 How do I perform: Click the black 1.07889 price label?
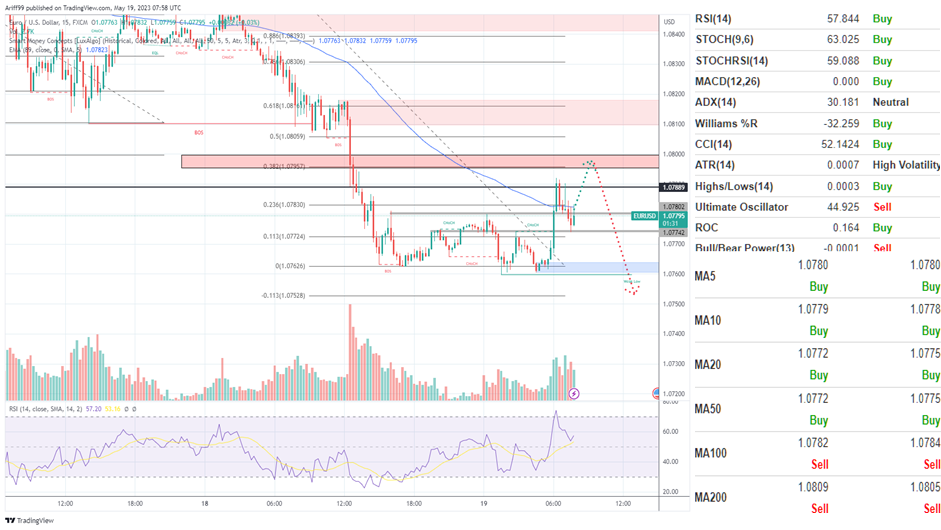tap(673, 187)
